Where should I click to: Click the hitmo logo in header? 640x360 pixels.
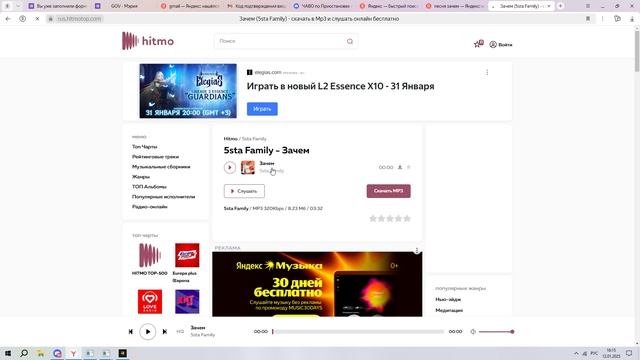click(148, 41)
